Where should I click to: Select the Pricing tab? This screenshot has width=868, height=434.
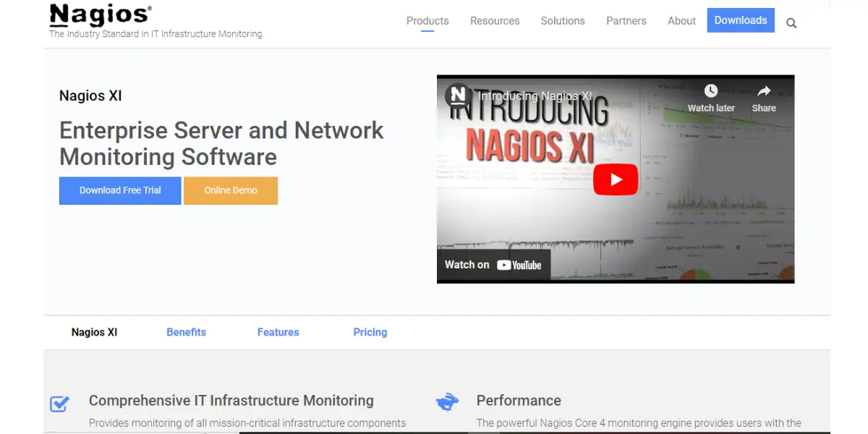click(370, 332)
